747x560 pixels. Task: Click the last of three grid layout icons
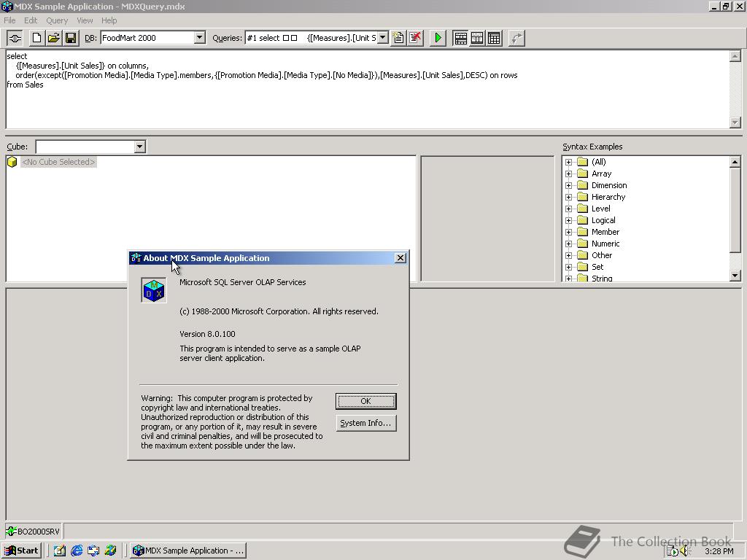pos(494,38)
